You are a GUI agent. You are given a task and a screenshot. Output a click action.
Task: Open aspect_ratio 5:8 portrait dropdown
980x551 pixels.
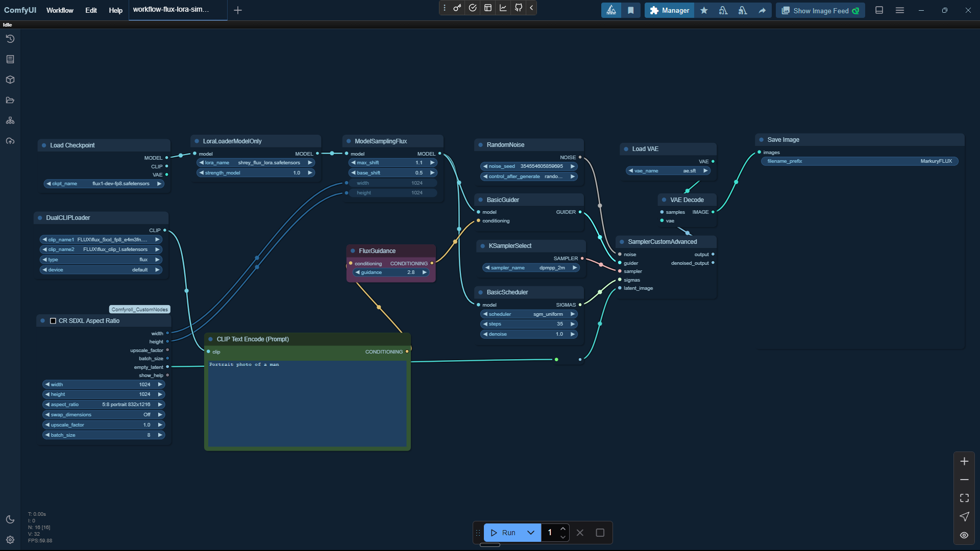click(x=104, y=405)
